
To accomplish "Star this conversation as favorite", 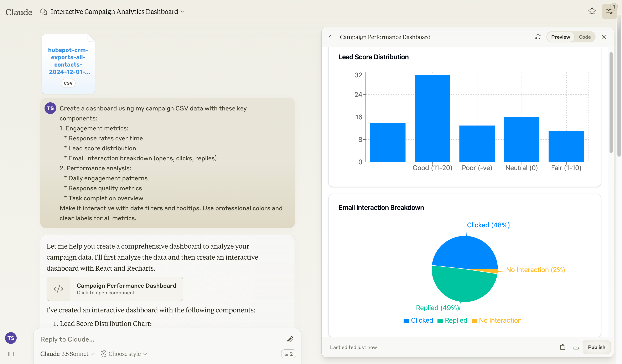I will point(592,11).
